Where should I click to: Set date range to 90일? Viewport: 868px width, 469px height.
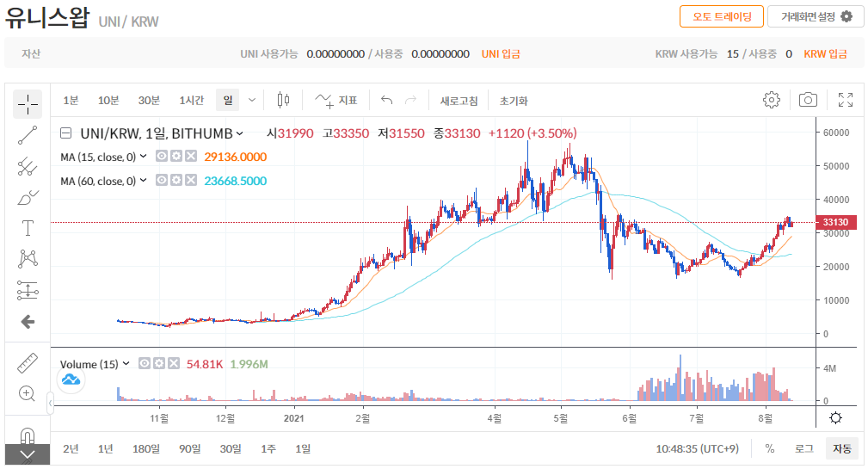pyautogui.click(x=190, y=448)
